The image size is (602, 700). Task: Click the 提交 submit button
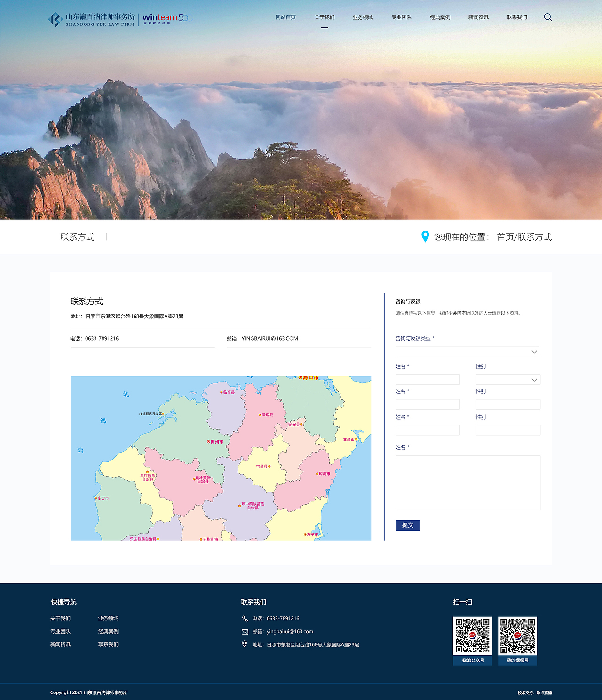[407, 525]
